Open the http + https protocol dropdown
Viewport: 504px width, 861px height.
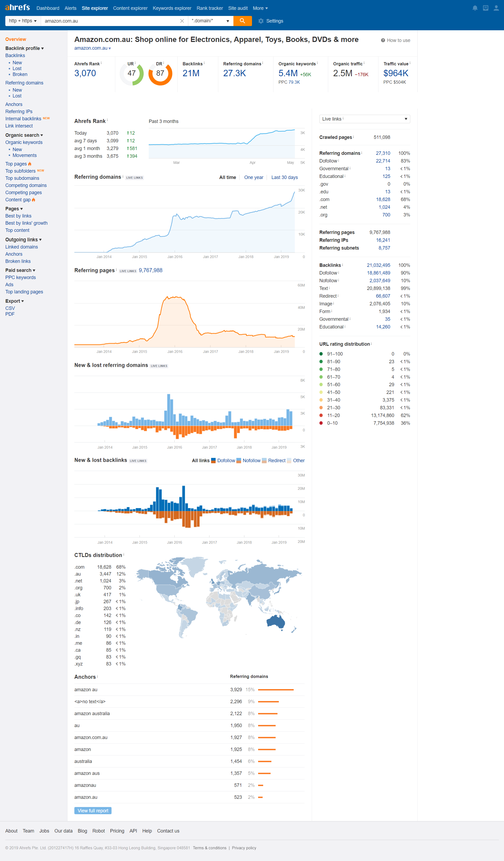(23, 21)
